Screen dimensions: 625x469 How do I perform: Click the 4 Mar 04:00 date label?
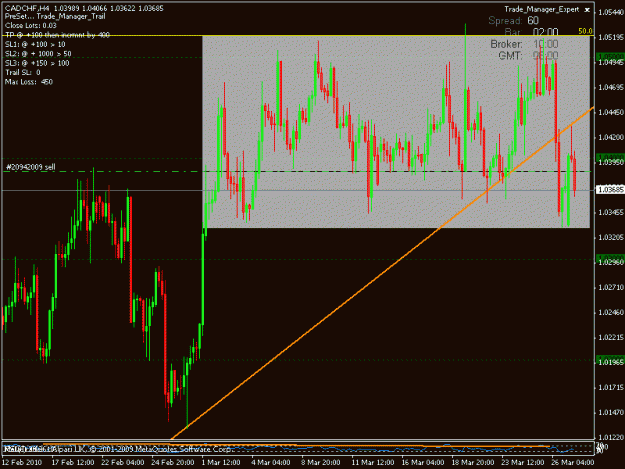coord(271,462)
